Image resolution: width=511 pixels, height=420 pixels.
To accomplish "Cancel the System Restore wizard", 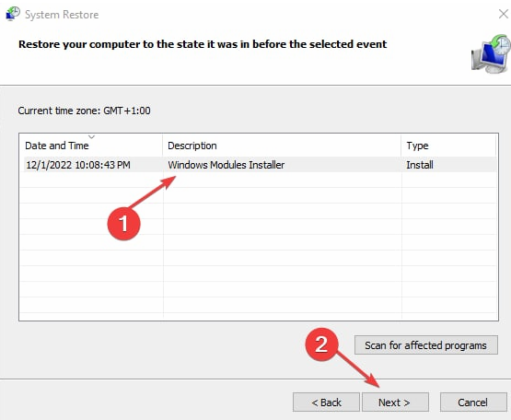I will pos(473,402).
